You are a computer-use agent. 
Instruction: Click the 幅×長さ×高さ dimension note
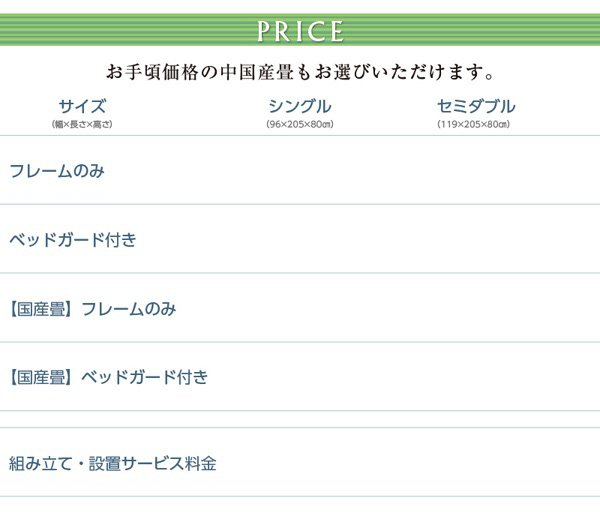pyautogui.click(x=82, y=124)
